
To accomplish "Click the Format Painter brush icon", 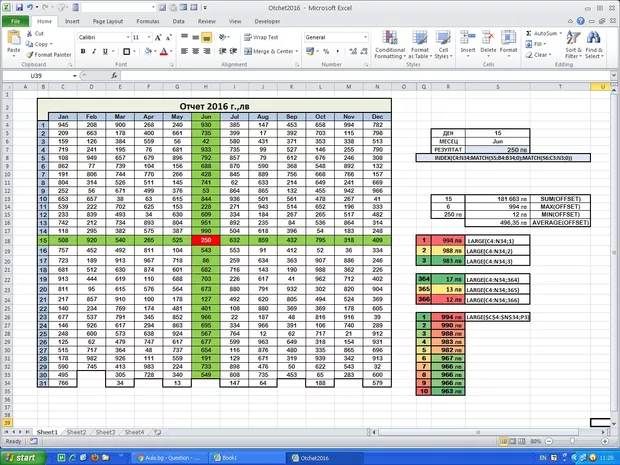I will tap(29, 54).
